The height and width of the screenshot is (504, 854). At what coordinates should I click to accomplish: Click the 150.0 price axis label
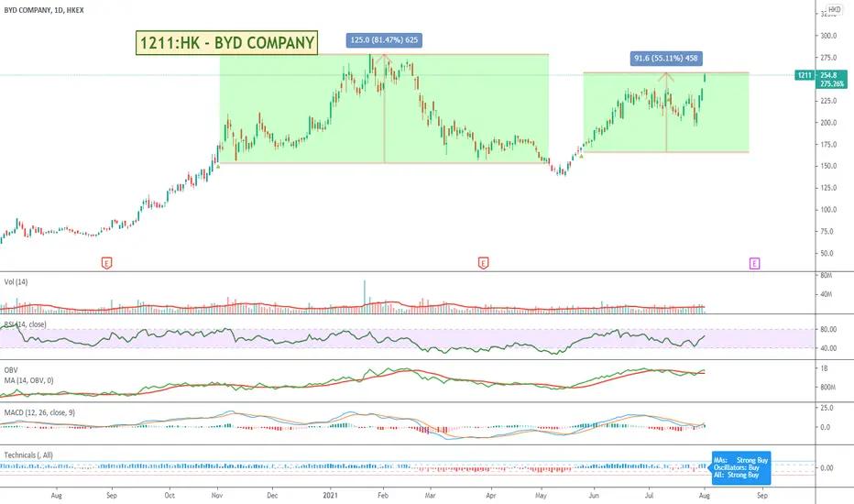(x=828, y=166)
